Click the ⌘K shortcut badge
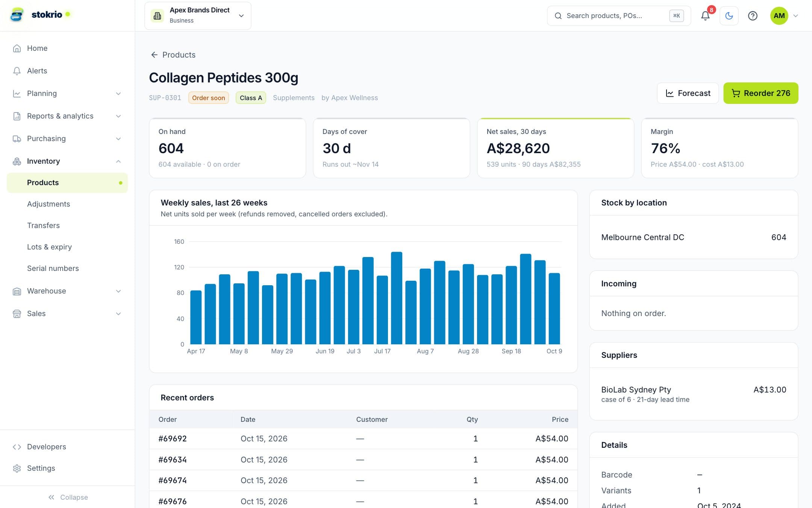 676,15
